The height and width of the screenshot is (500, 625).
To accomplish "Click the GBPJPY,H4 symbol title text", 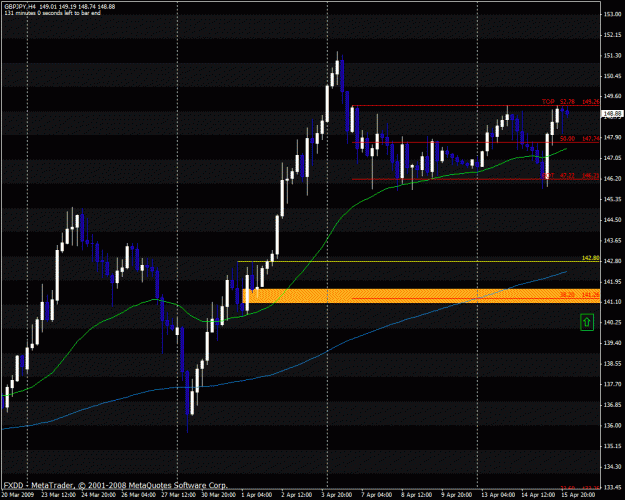I will point(19,7).
